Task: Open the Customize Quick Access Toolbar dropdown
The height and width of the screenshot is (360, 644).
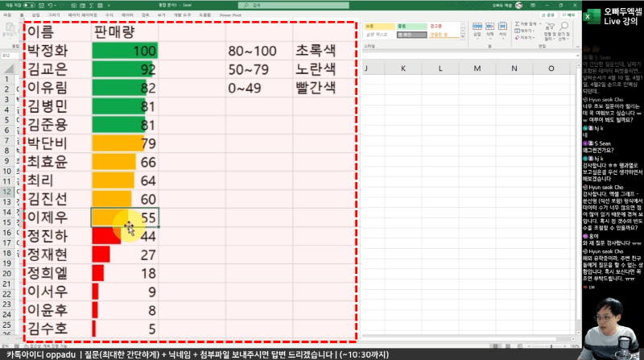Action: pos(109,6)
